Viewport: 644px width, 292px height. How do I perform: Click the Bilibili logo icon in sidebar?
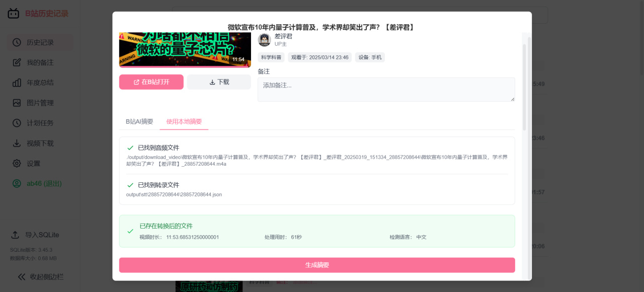[14, 14]
